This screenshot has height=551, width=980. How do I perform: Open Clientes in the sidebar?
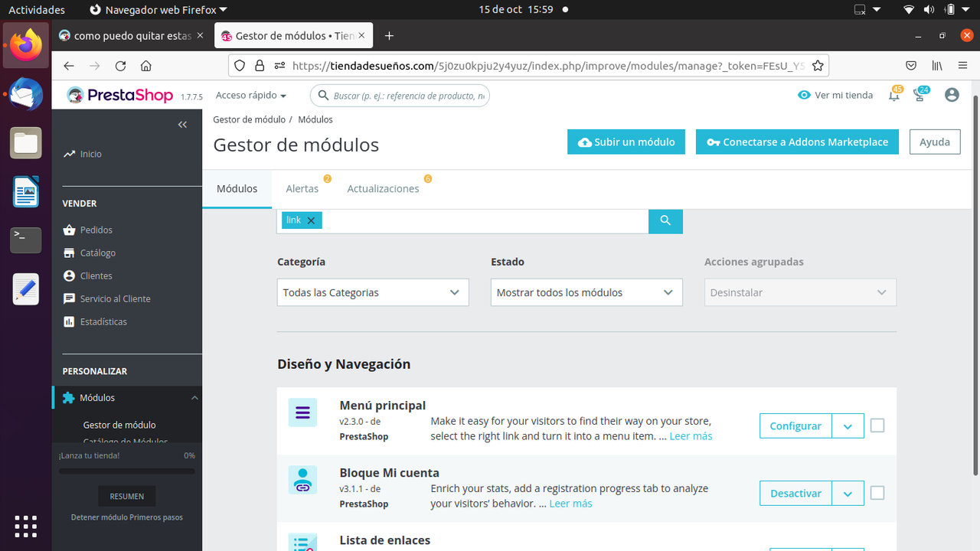coord(96,275)
